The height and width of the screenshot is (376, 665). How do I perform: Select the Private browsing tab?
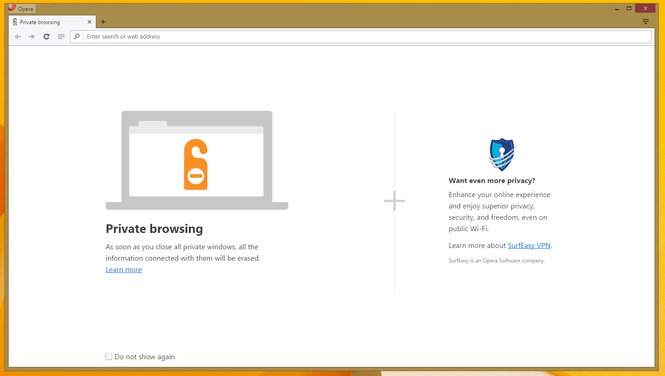52,22
